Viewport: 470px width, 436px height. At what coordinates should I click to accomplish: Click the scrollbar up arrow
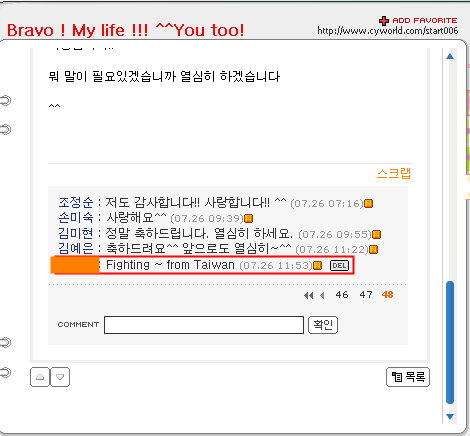click(450, 56)
